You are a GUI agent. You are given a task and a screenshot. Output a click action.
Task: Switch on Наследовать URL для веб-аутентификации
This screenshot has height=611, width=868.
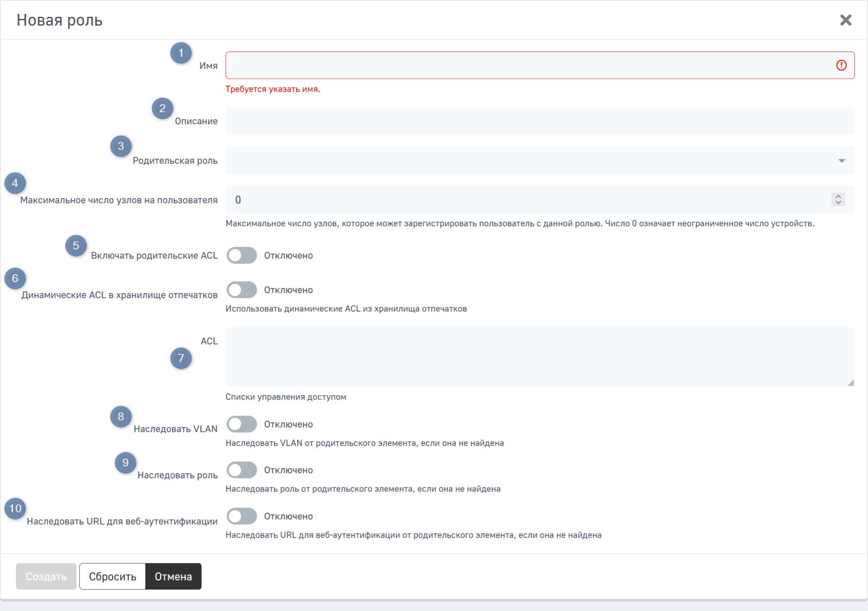coord(242,516)
